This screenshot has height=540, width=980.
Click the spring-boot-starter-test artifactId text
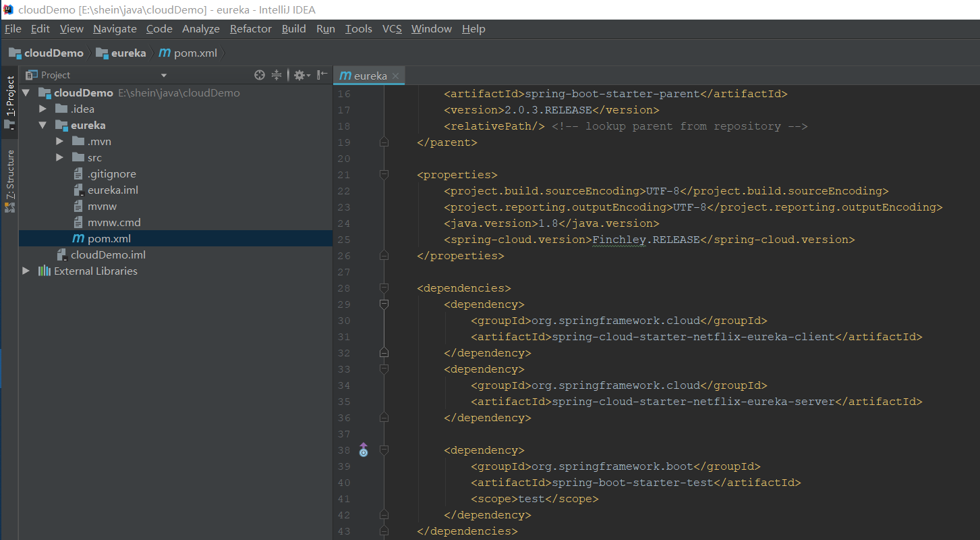(x=633, y=483)
